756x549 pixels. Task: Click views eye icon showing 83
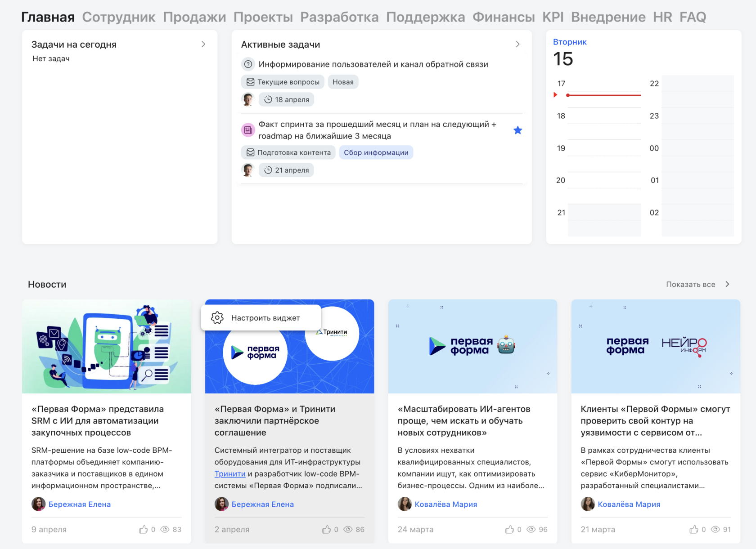(165, 529)
